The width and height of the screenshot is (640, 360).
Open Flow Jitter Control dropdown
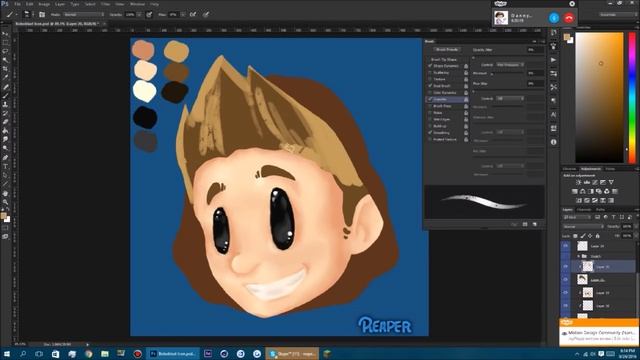click(x=510, y=98)
